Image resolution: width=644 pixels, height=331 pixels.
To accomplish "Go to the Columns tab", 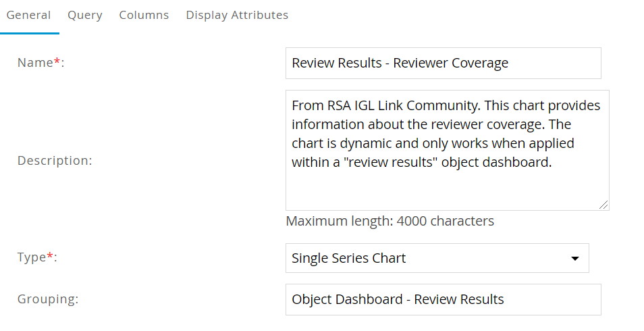I will point(144,15).
